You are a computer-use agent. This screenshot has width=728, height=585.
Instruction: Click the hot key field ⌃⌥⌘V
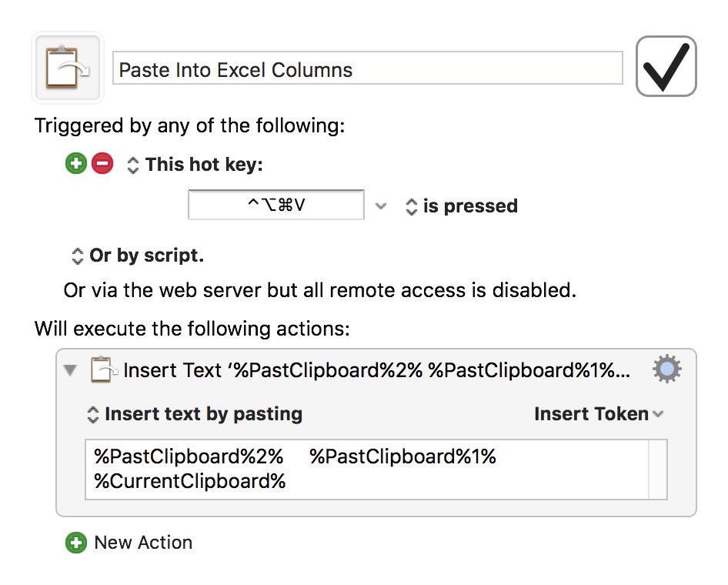276,204
